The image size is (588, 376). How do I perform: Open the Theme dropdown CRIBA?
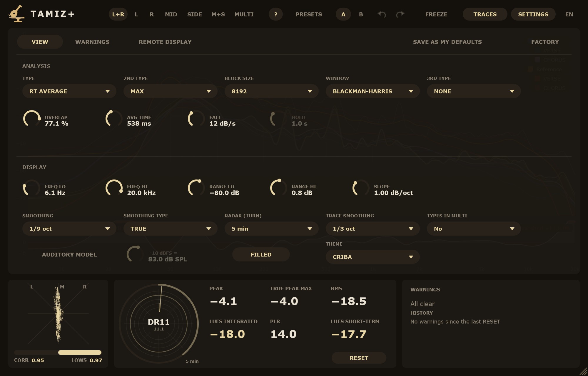(x=373, y=257)
